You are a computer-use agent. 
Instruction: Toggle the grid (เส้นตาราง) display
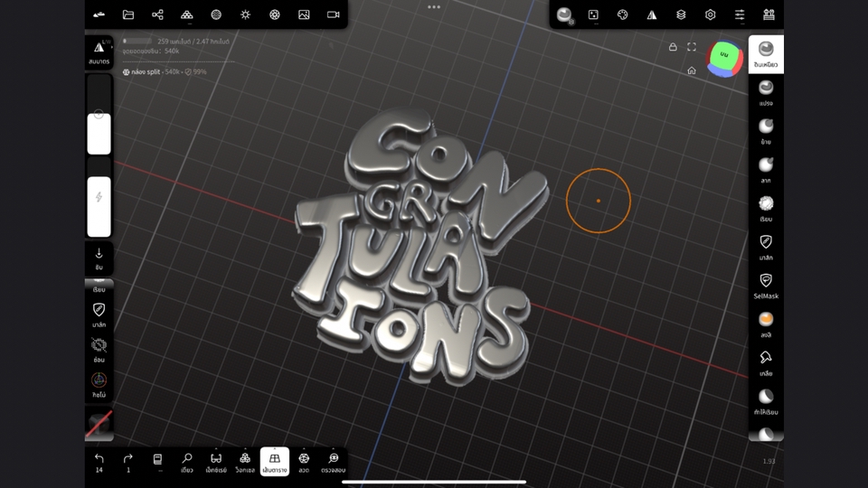[x=275, y=462]
